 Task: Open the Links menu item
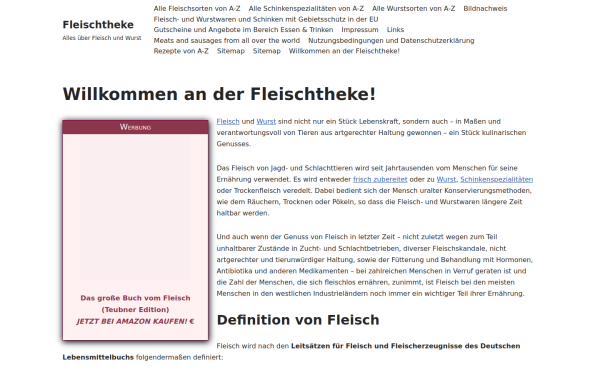(395, 29)
